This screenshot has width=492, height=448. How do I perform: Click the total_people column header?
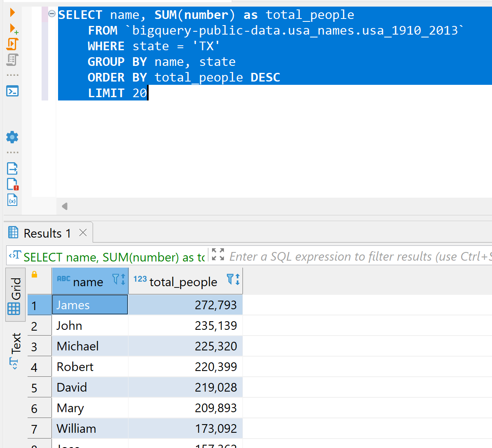[183, 282]
